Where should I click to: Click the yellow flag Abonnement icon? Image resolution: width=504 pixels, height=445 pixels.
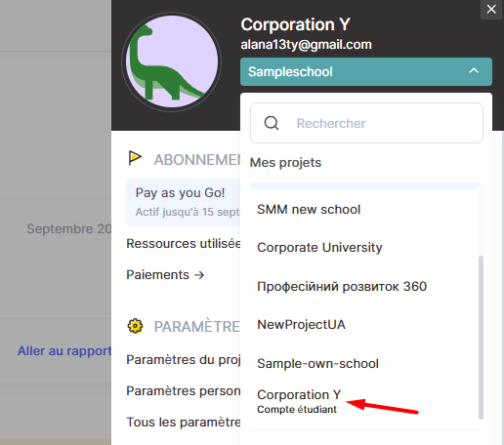135,158
